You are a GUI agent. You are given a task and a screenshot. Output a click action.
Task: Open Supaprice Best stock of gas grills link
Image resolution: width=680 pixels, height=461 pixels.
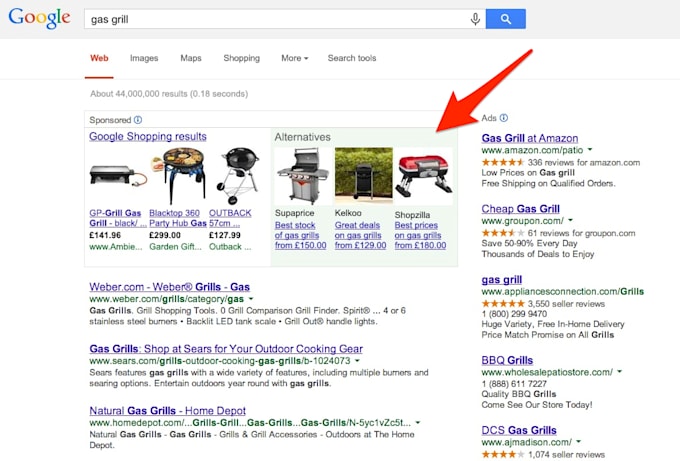(x=301, y=235)
